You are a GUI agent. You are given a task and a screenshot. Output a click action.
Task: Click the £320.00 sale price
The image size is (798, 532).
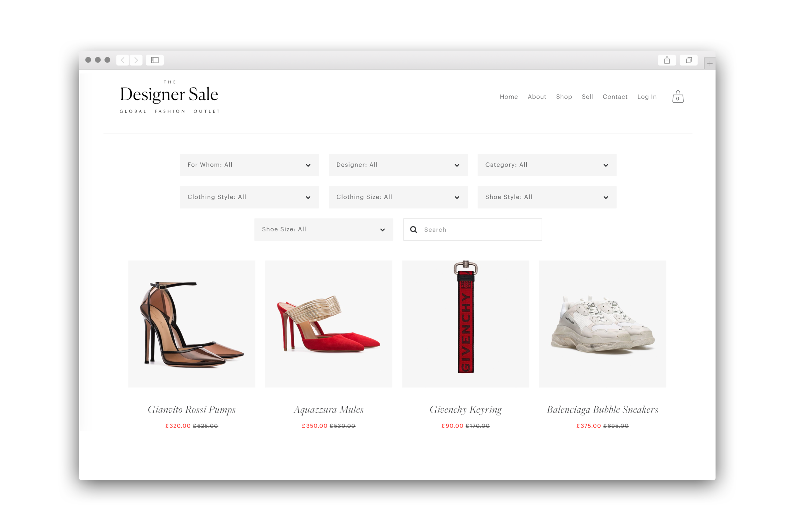pos(178,426)
